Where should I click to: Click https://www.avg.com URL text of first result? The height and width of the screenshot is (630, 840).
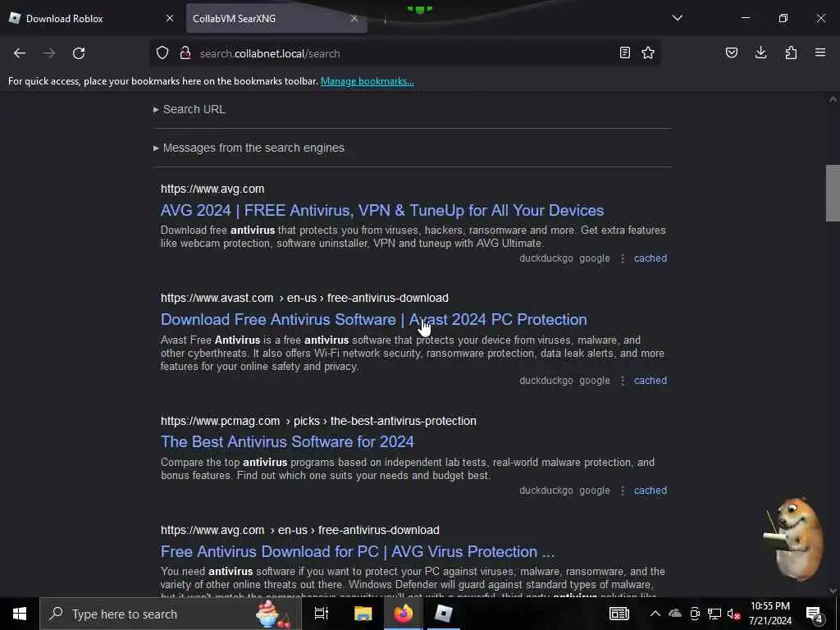coord(212,189)
